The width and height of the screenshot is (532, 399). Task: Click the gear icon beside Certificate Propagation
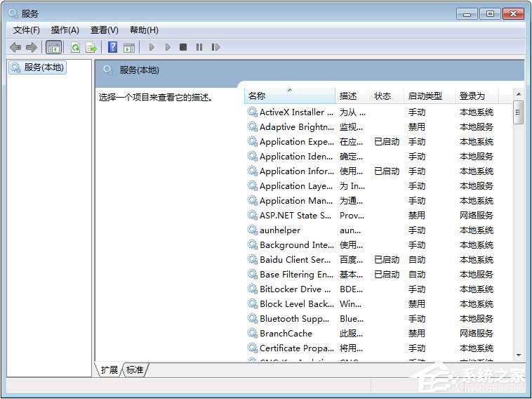pyautogui.click(x=252, y=348)
